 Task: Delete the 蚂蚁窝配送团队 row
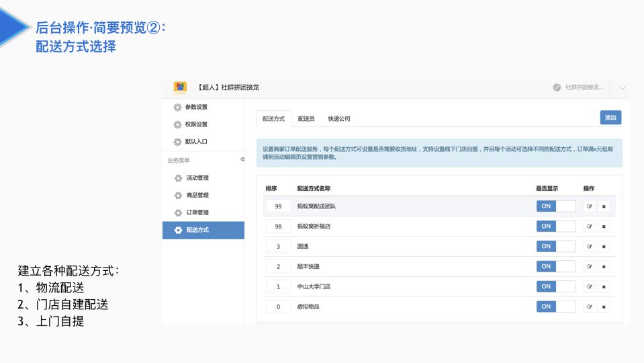coord(604,206)
